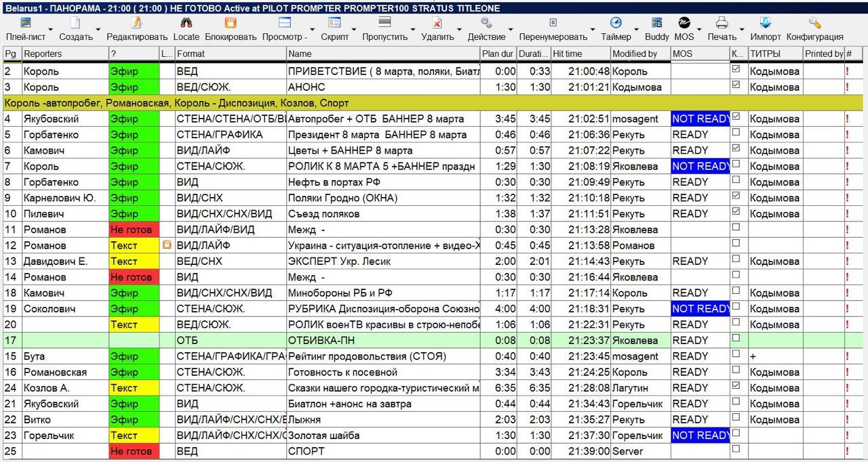The image size is (868, 462).
Task: Click green Эфир status in Бута row
Action: (134, 356)
